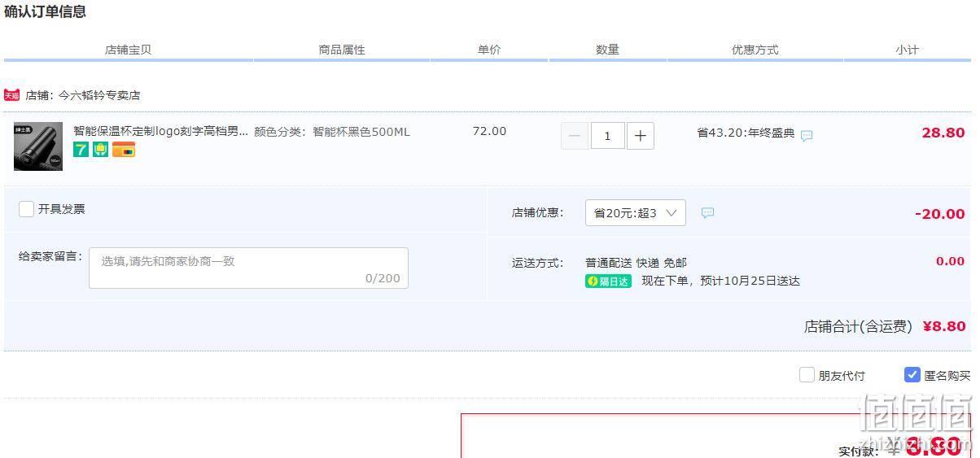Click the shop discount amount -20.00
This screenshot has height=458, width=980.
pyautogui.click(x=940, y=214)
